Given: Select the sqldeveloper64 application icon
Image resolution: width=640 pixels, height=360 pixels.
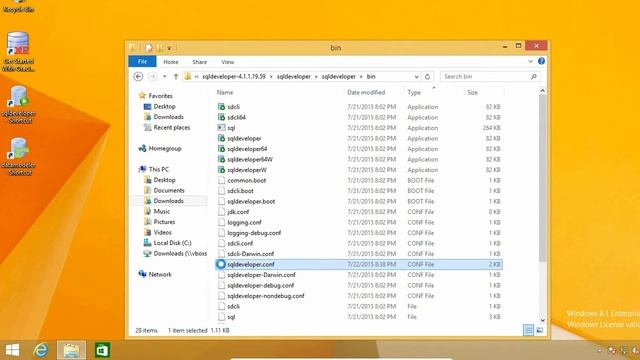Looking at the screenshot, I should [x=221, y=149].
